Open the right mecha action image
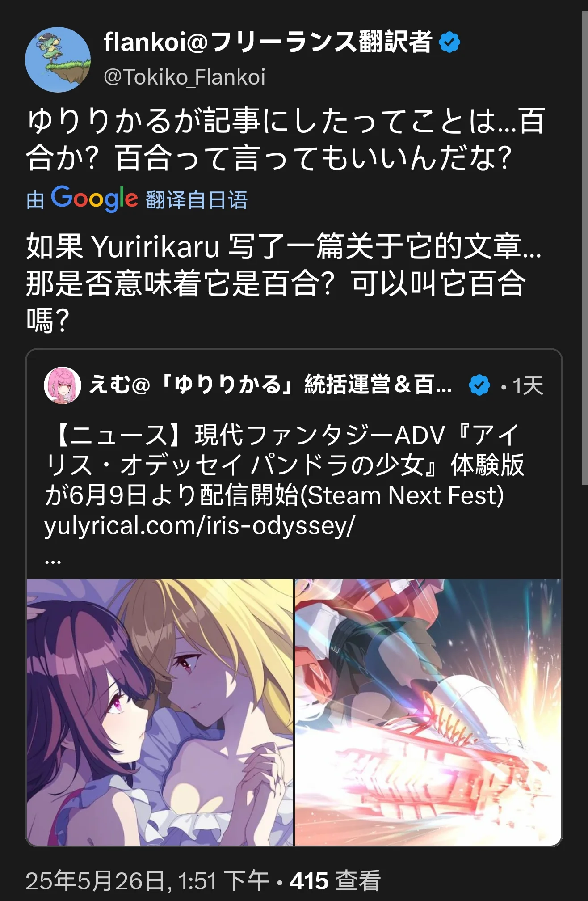Screen dimensions: 588x901 click(428, 712)
